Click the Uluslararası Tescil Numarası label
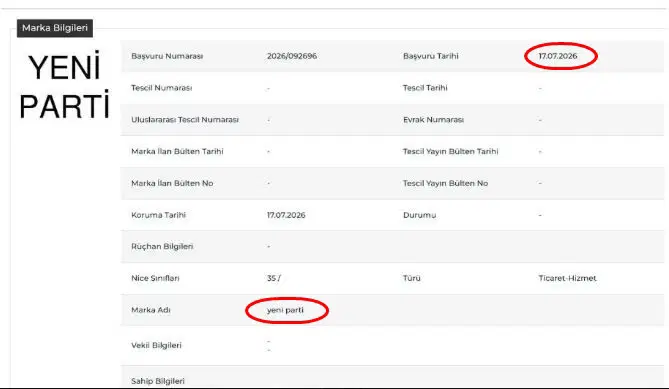 [185, 120]
